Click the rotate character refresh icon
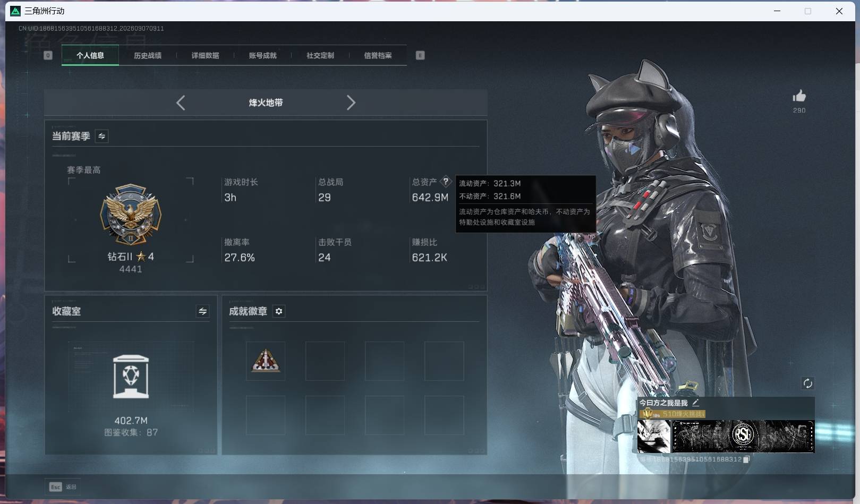The height and width of the screenshot is (504, 860). (808, 383)
